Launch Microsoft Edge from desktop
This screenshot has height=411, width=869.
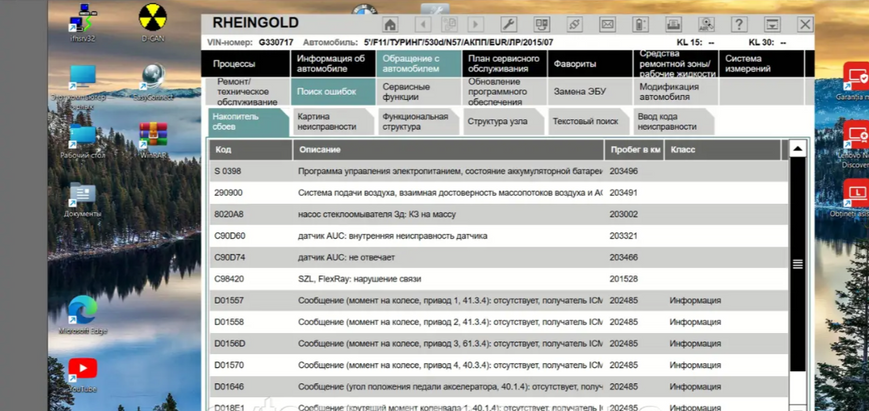[83, 314]
